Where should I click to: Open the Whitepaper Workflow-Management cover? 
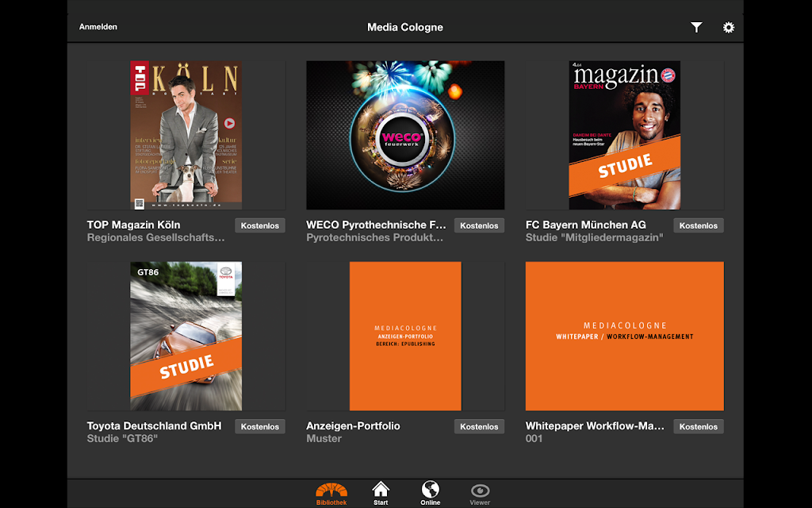625,336
